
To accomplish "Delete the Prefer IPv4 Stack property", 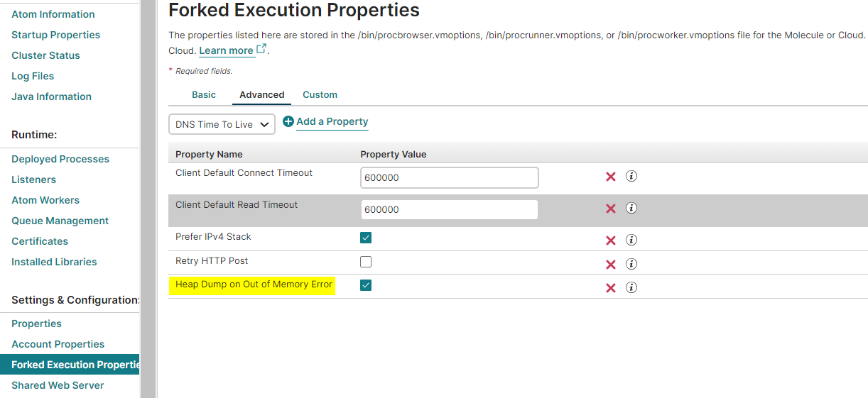I will coord(610,241).
